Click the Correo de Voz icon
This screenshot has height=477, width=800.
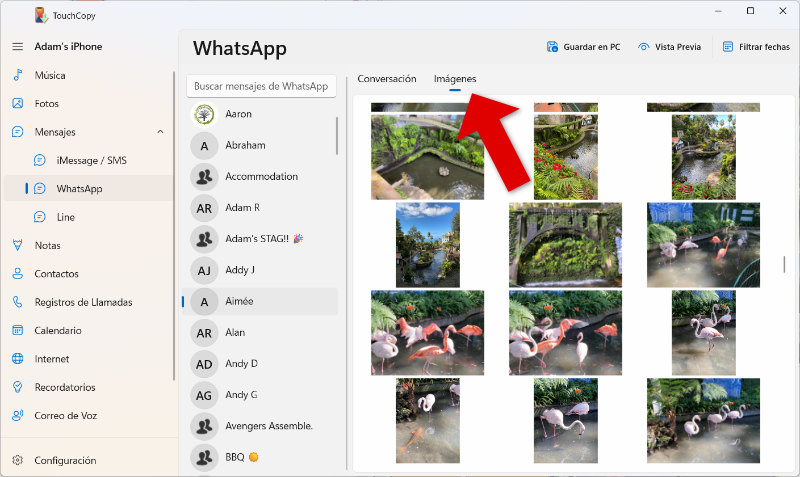[x=17, y=415]
